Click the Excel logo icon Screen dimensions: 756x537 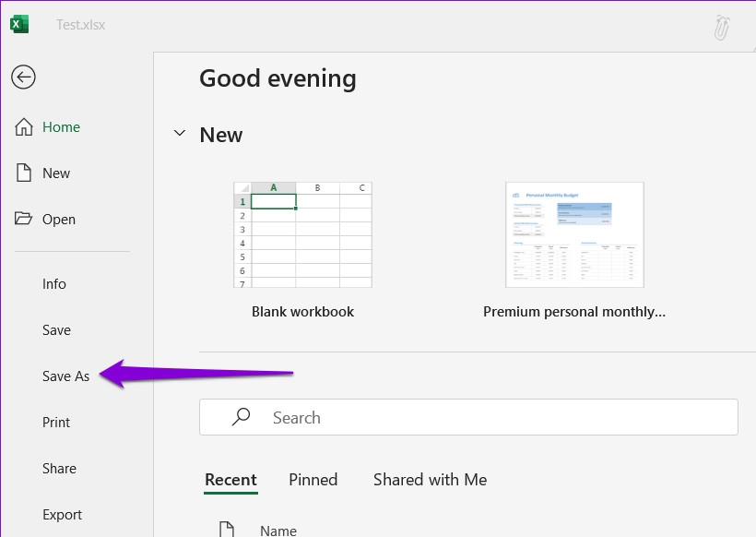tap(19, 24)
